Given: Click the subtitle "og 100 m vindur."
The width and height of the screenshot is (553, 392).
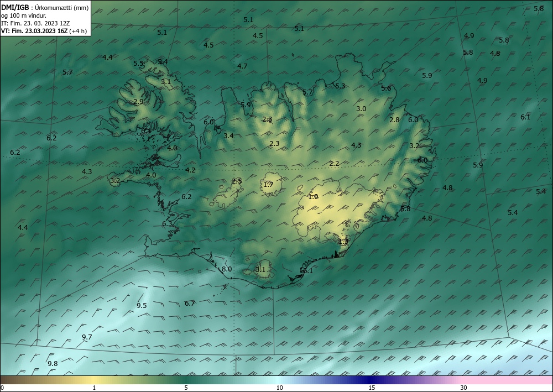Looking at the screenshot, I should (x=24, y=15).
